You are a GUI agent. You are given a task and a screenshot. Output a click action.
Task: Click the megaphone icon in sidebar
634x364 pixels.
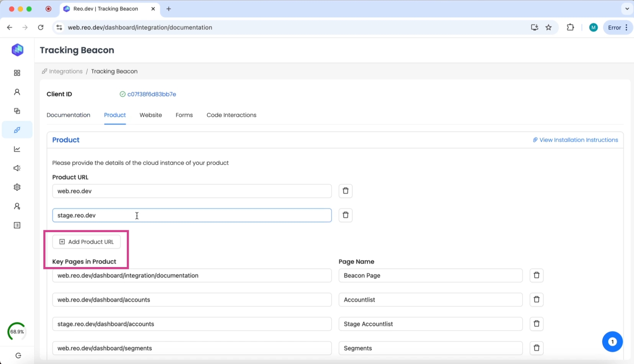click(x=17, y=168)
